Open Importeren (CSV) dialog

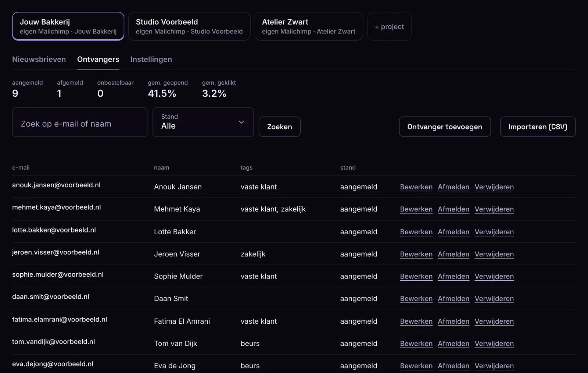(x=538, y=127)
